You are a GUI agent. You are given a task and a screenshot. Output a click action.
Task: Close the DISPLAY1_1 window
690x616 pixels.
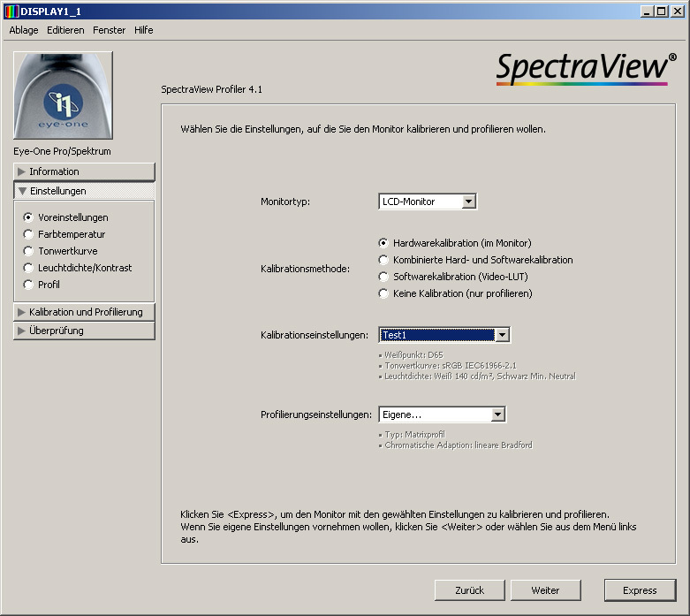678,11
